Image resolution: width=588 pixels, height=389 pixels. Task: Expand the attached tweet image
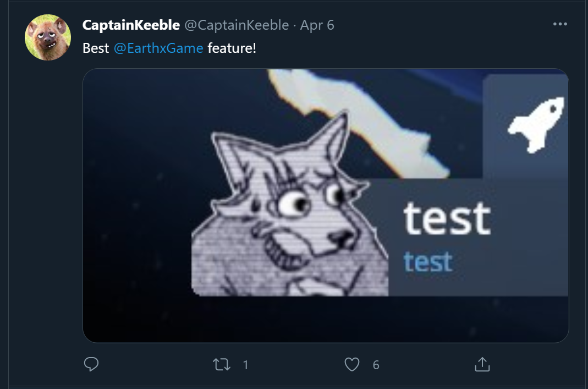point(326,206)
